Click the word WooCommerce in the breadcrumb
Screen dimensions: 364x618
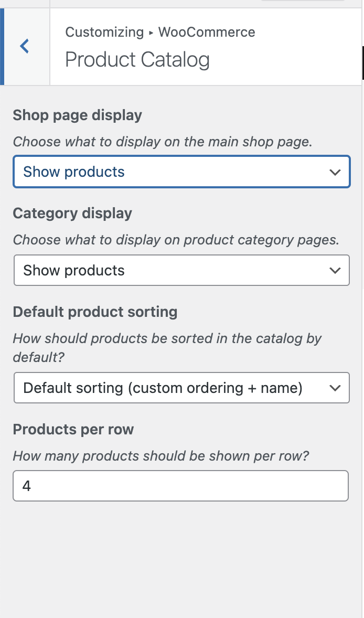(207, 32)
